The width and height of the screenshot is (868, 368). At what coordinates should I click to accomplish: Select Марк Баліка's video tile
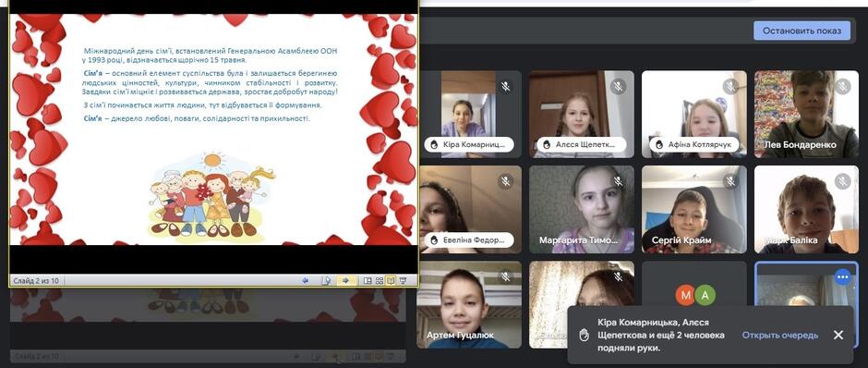[806, 210]
